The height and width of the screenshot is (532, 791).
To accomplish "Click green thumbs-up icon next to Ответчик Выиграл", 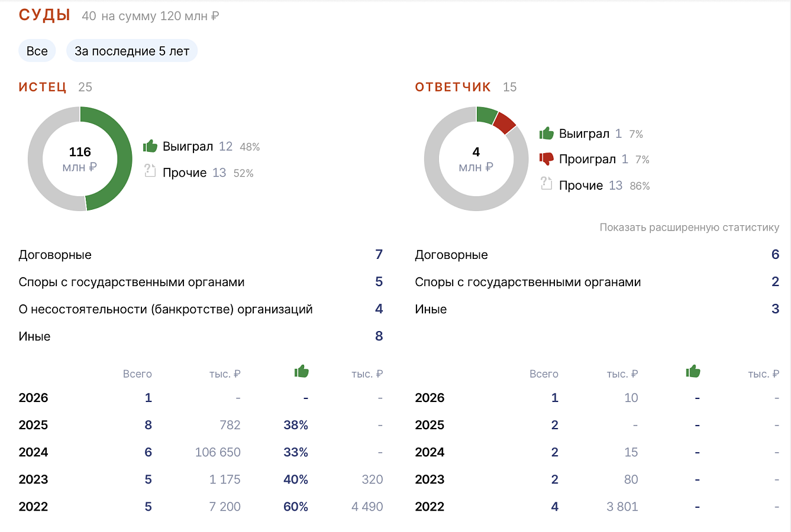I will [547, 134].
